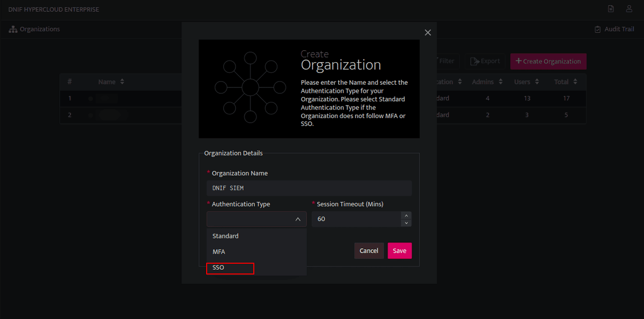Click the Save button
The image size is (644, 319).
click(x=400, y=251)
